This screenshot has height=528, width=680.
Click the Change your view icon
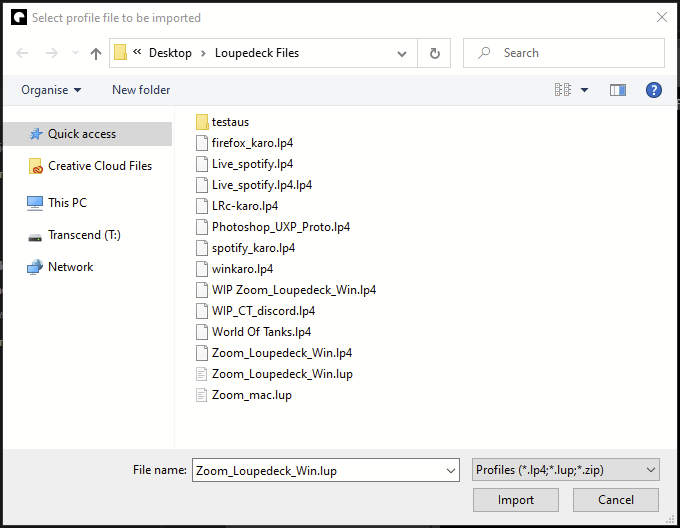[563, 90]
